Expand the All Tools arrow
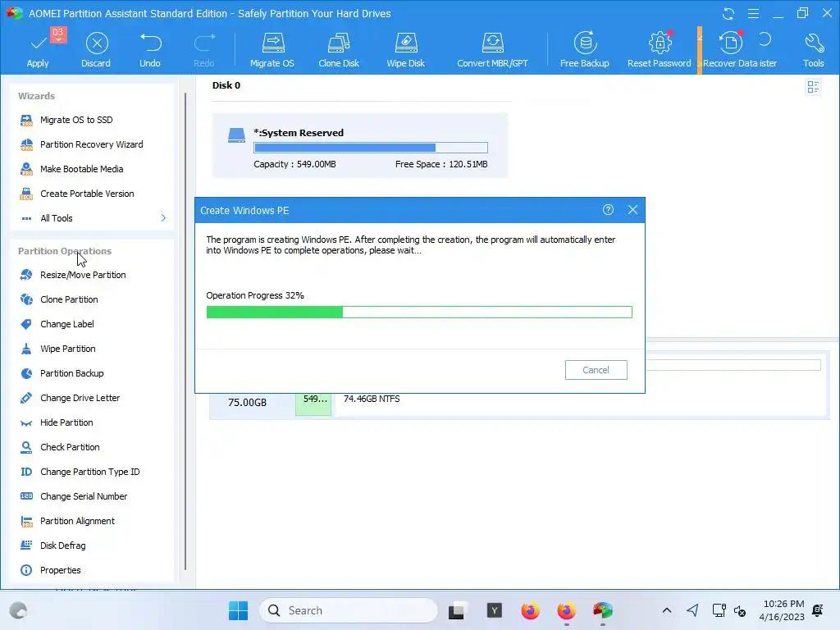This screenshot has width=840, height=630. tap(163, 218)
